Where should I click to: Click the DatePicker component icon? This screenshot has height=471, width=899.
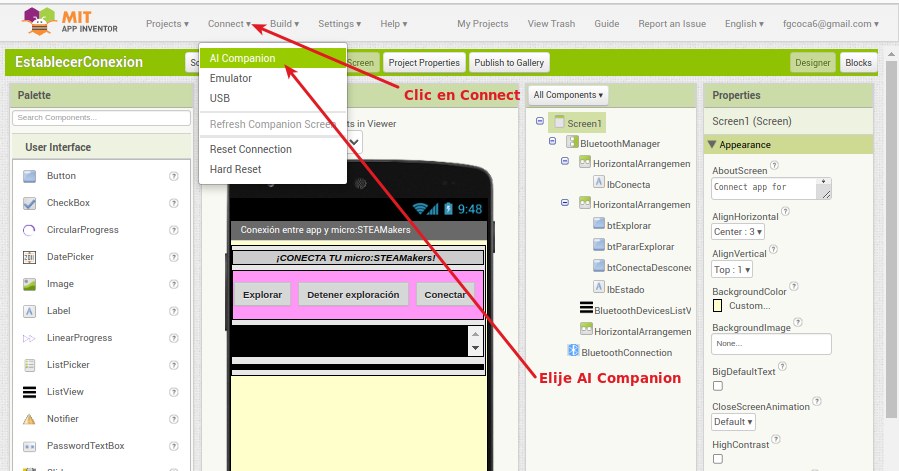pos(29,257)
